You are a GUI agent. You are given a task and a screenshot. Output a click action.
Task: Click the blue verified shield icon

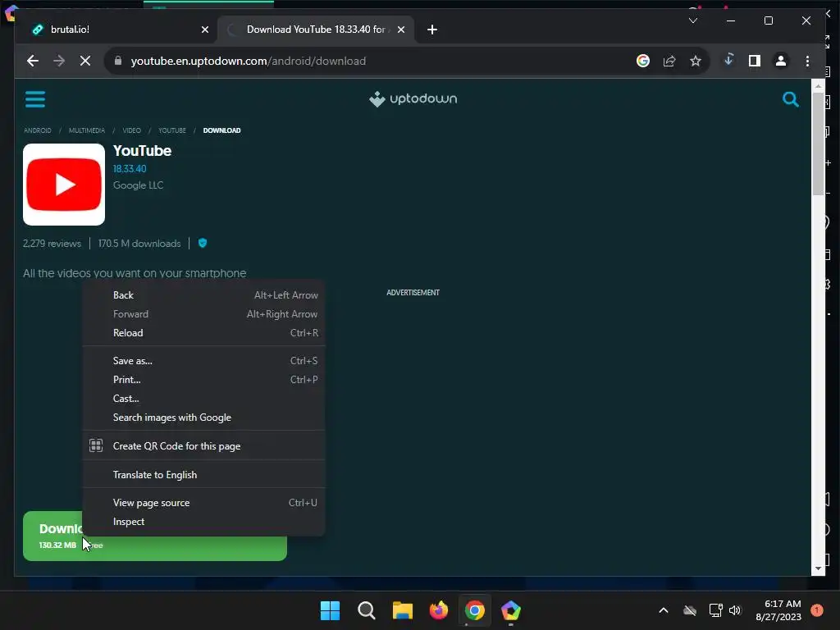point(203,243)
